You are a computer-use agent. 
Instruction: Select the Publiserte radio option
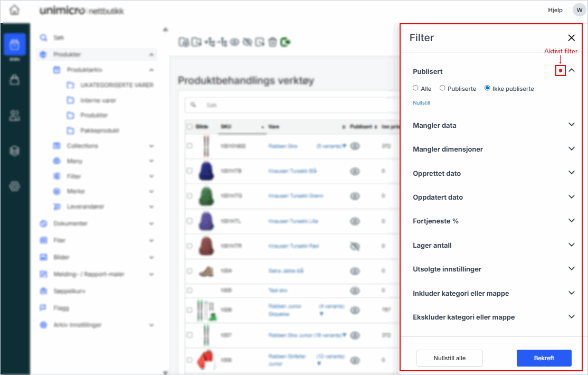tap(442, 88)
